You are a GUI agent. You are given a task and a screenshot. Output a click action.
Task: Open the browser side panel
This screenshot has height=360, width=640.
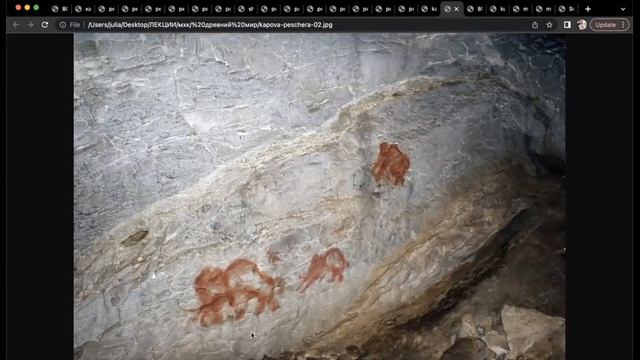pyautogui.click(x=567, y=25)
